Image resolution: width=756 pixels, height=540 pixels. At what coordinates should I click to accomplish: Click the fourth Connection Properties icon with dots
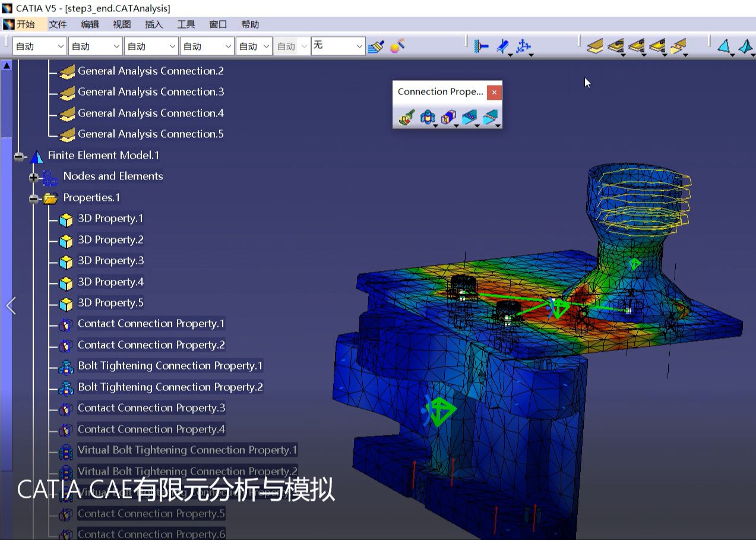tap(469, 118)
